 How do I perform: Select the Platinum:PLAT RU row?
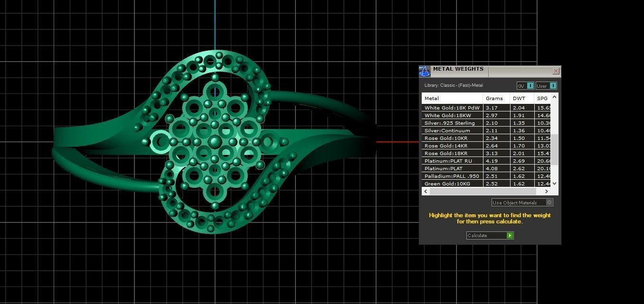pos(486,161)
